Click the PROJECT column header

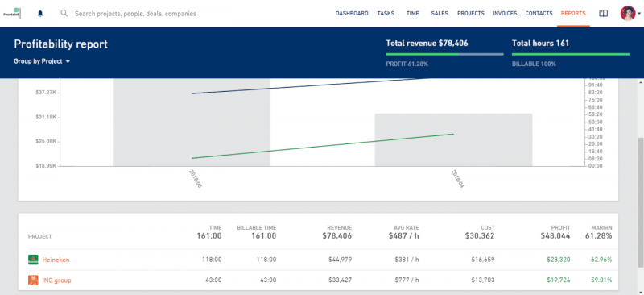[39, 237]
